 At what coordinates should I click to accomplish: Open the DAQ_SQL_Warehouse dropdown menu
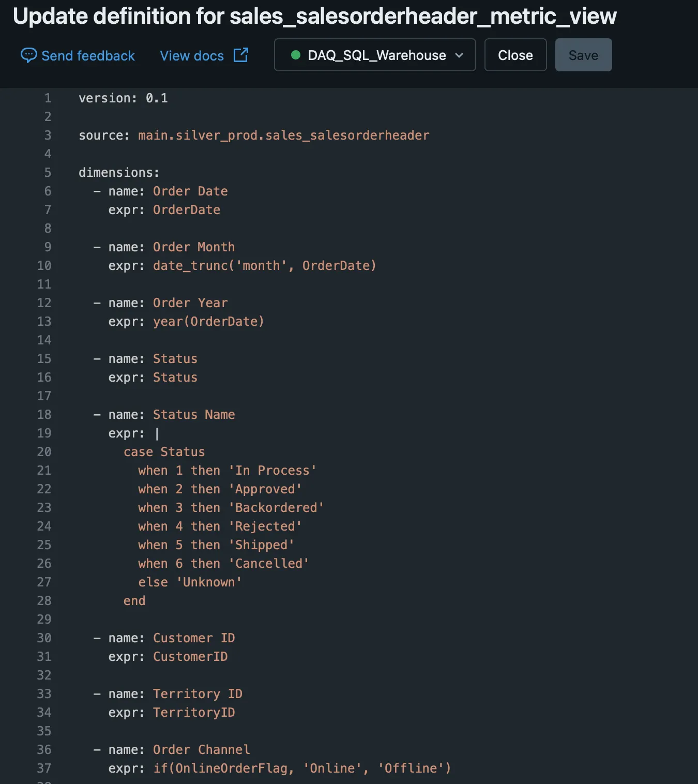click(x=374, y=55)
